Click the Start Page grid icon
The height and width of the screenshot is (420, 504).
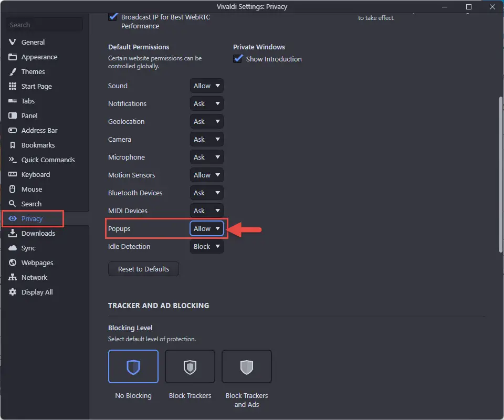(x=13, y=86)
